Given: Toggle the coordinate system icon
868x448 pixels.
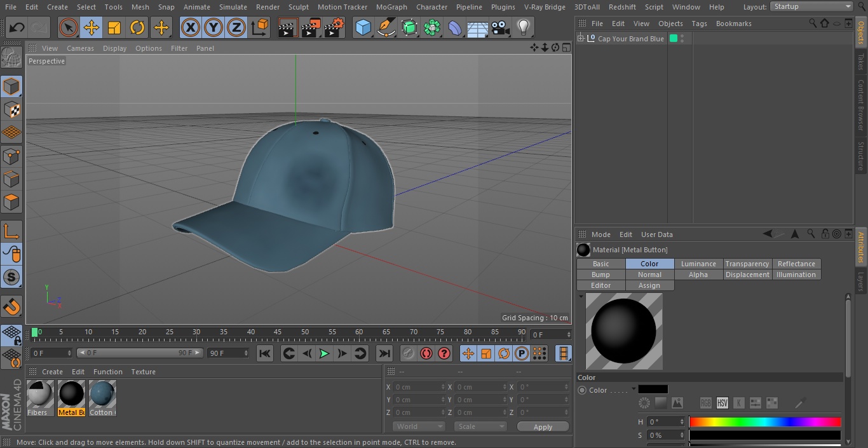Looking at the screenshot, I should (x=260, y=28).
